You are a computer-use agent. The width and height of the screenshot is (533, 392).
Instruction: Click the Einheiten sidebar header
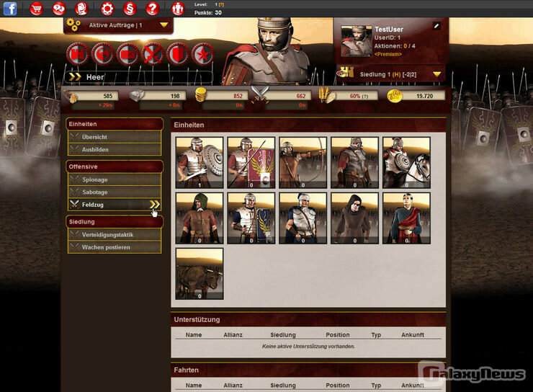pos(115,124)
